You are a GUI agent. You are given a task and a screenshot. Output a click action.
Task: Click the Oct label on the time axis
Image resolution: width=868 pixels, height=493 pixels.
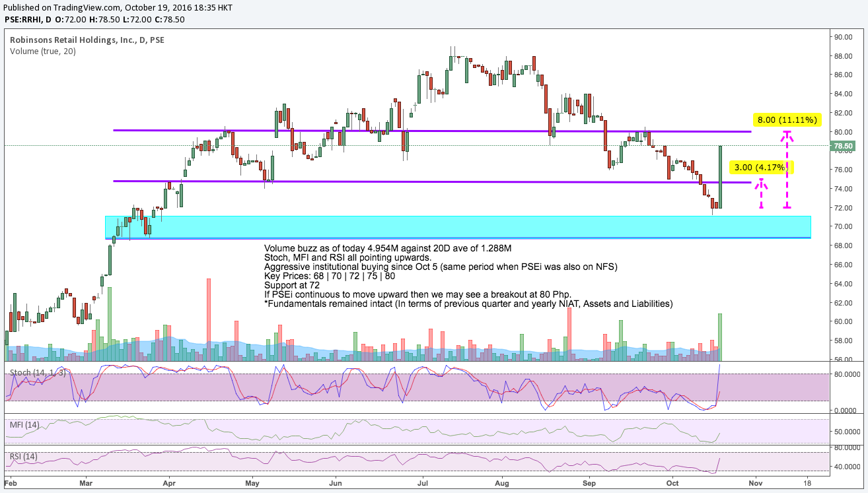pos(672,482)
